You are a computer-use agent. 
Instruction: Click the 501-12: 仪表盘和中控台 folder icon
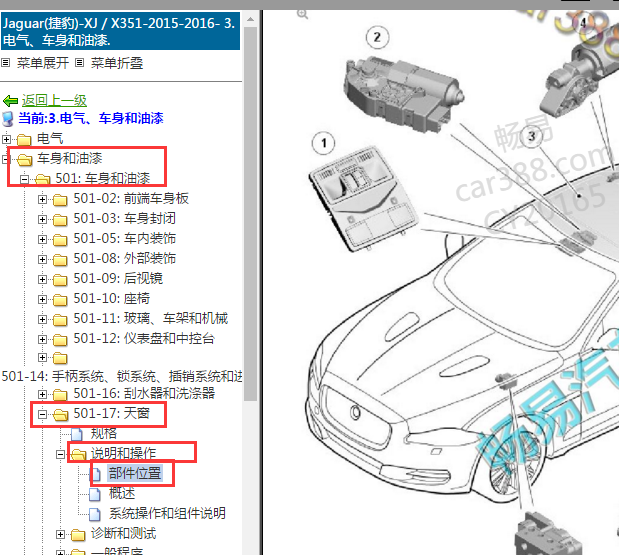(60, 340)
